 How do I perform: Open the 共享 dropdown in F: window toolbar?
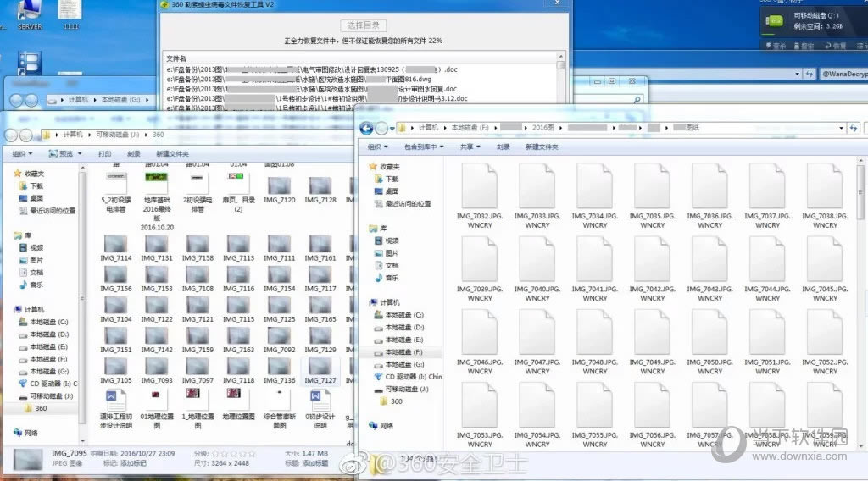469,147
